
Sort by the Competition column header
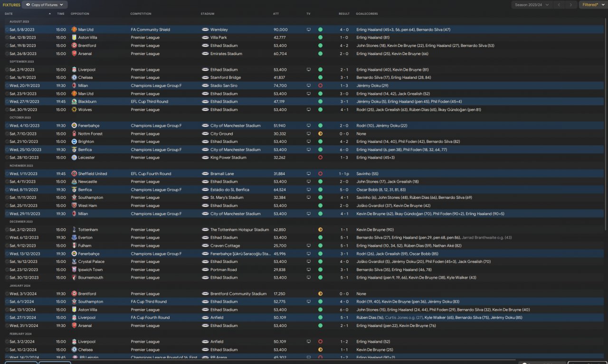(141, 14)
